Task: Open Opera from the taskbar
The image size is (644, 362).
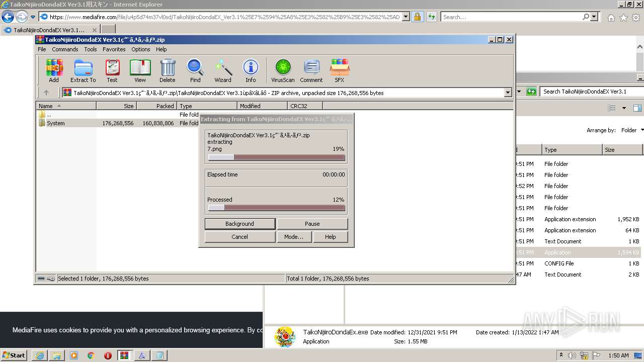Action: 108,355
